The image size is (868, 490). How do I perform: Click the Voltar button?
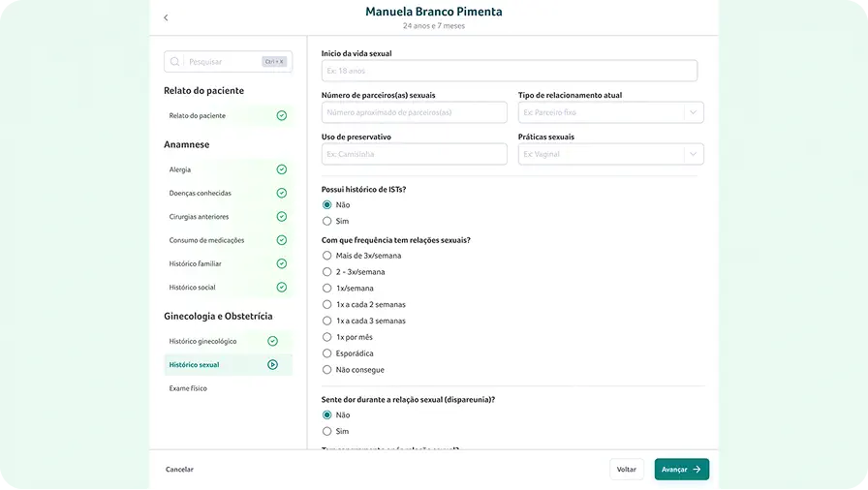click(x=627, y=469)
